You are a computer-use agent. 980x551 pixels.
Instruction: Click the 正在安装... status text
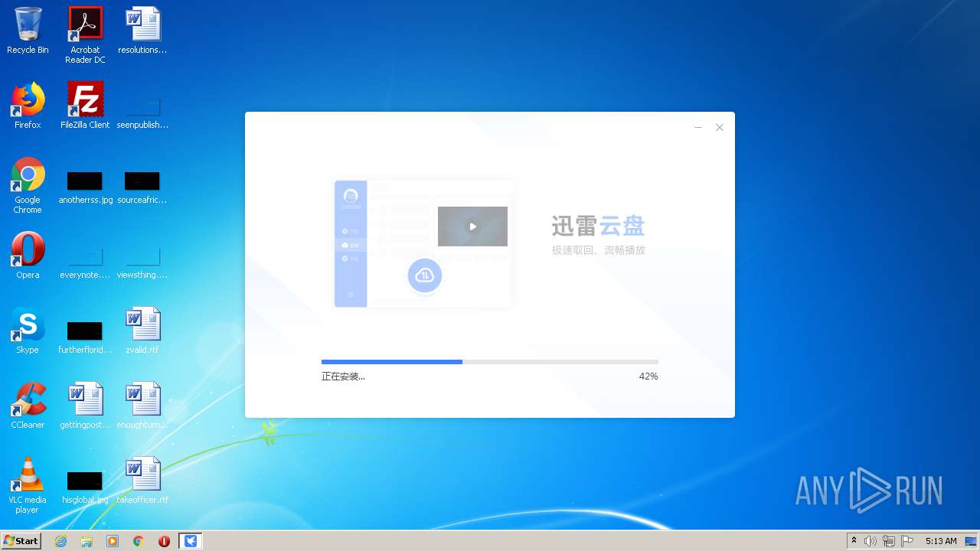(343, 377)
